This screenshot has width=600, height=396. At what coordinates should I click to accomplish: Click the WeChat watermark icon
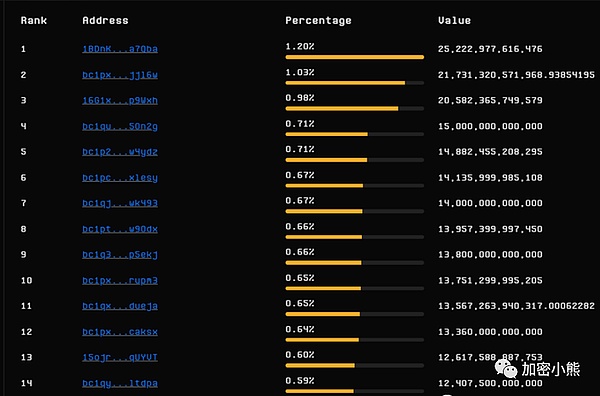click(506, 368)
